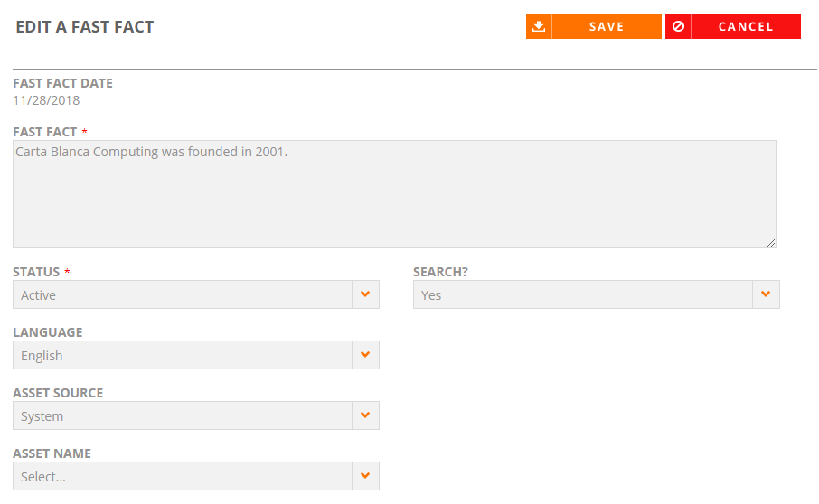Image resolution: width=819 pixels, height=504 pixels.
Task: Click the 11/28/2018 fast fact date
Action: (46, 100)
